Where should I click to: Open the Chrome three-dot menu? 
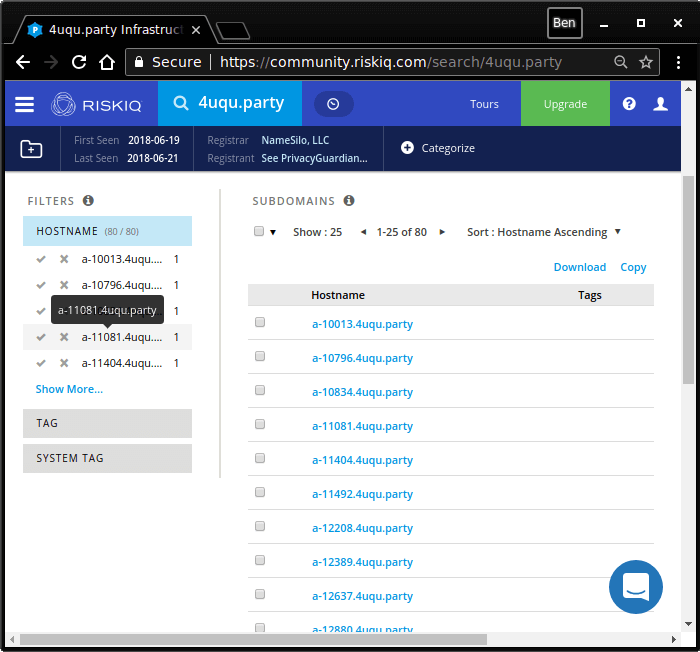(x=678, y=62)
